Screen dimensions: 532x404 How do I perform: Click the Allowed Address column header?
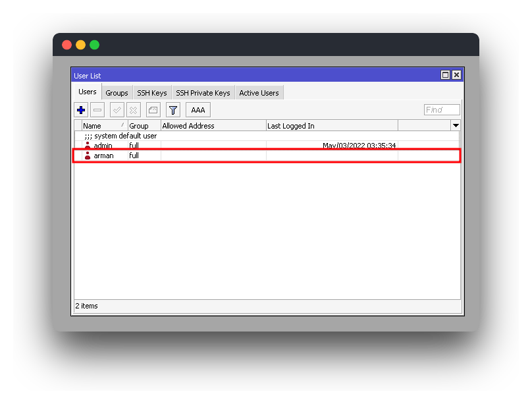(x=213, y=126)
